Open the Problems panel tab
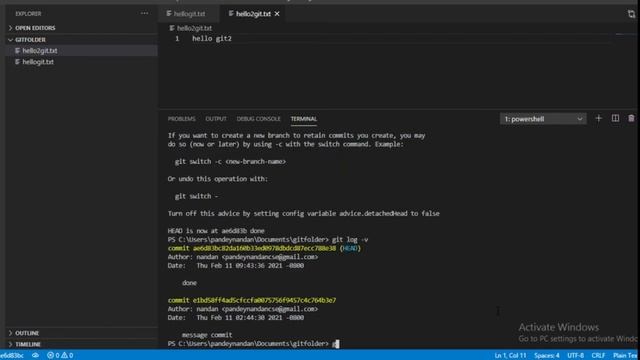This screenshot has width=640, height=360. click(x=182, y=119)
